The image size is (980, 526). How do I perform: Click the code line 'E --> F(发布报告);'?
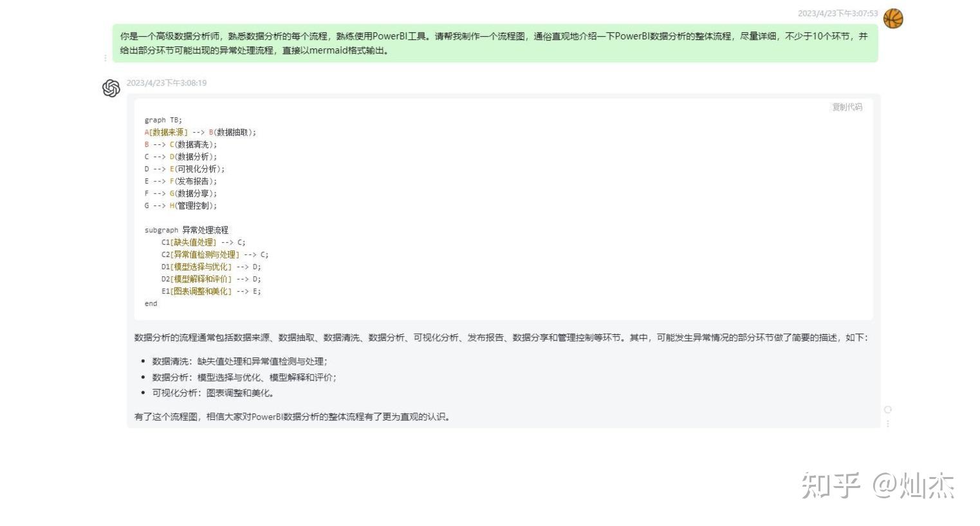click(181, 182)
